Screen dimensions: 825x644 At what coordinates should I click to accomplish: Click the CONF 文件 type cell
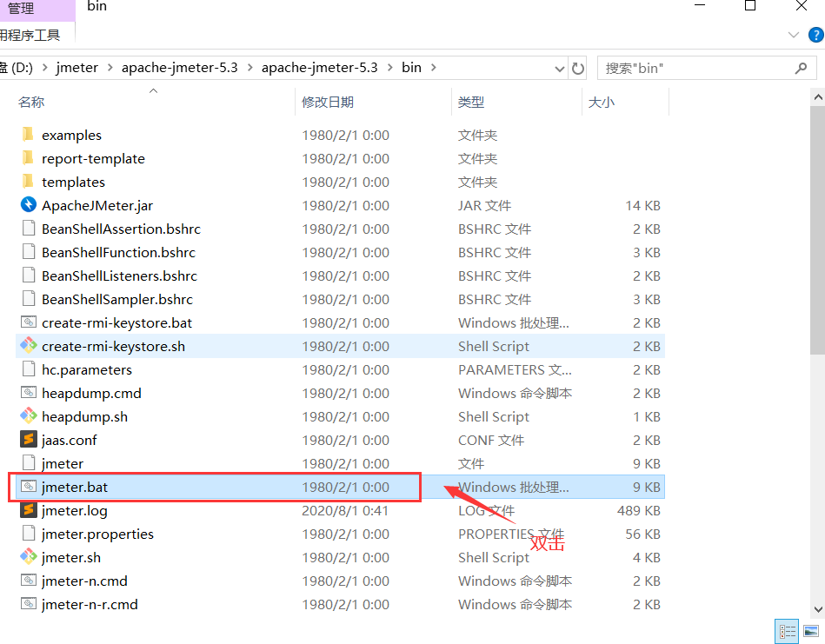pos(491,441)
